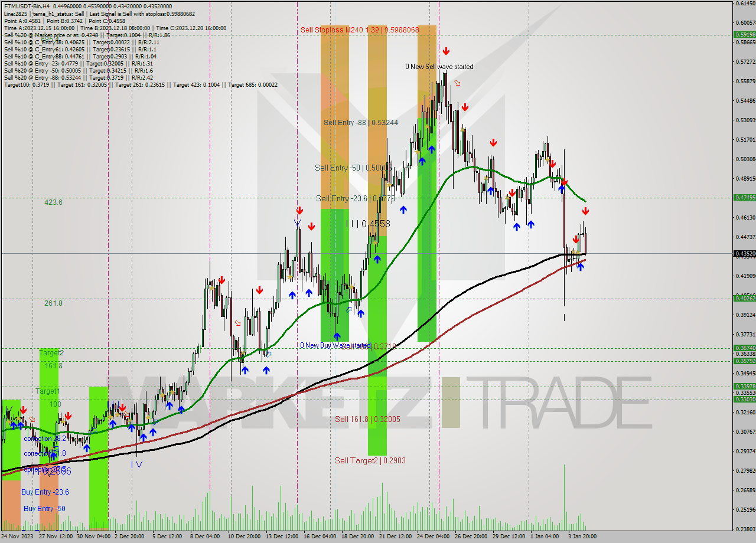
Task: Click the 'Sell Stoploss M240 1.39 | 0.5988068' label
Action: (x=360, y=30)
